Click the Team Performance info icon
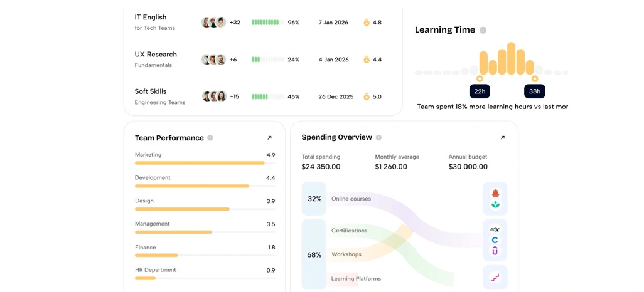 [210, 138]
